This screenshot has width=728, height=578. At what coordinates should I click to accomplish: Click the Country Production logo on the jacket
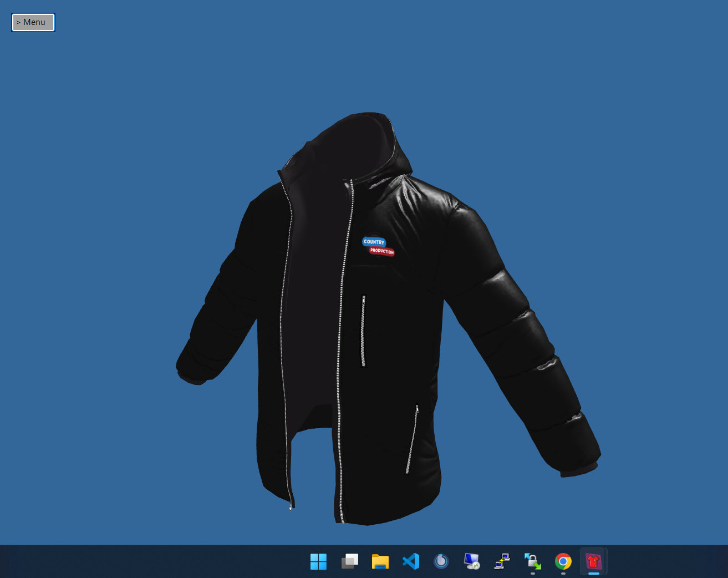pyautogui.click(x=378, y=246)
